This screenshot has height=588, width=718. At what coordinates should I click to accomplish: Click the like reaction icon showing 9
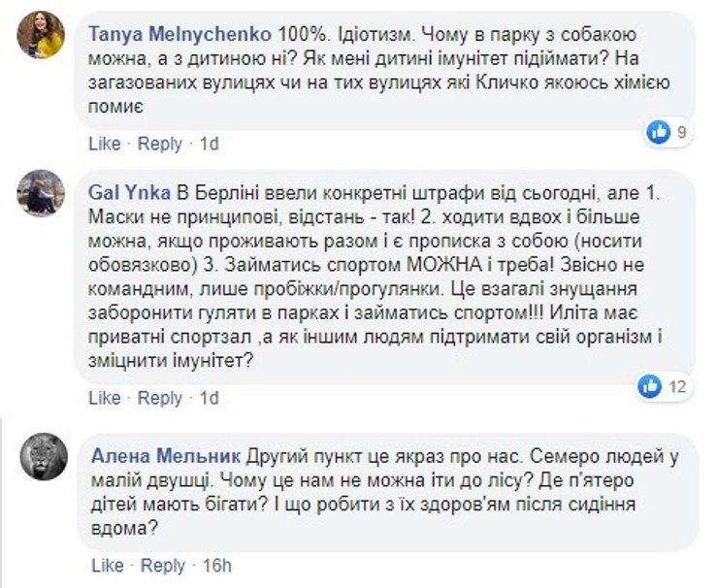(660, 131)
